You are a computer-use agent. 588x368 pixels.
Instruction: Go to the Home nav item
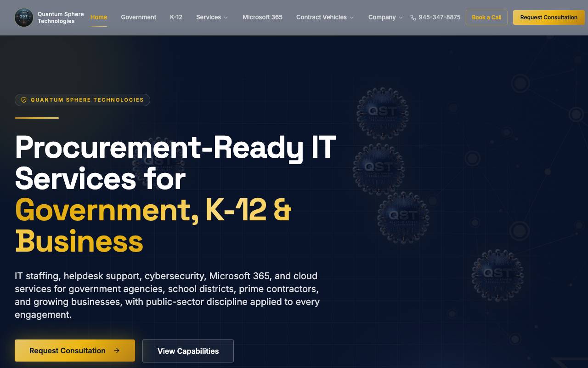[99, 17]
